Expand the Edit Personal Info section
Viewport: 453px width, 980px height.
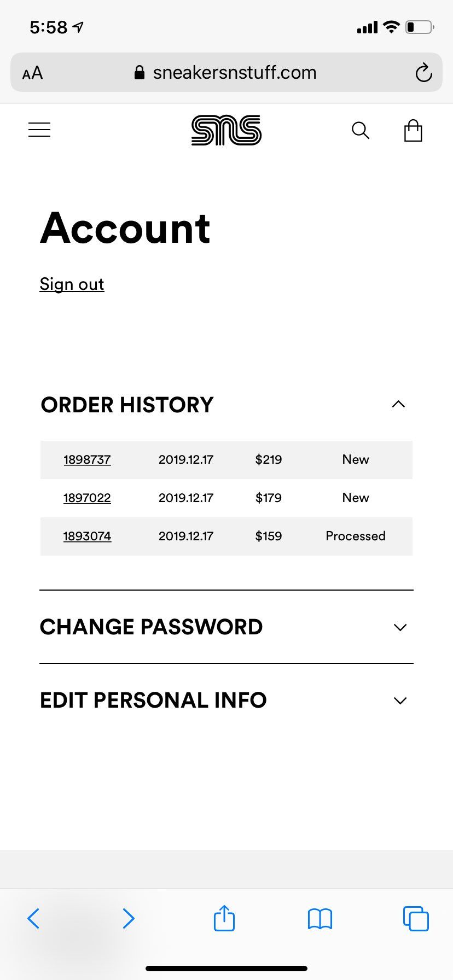click(400, 701)
